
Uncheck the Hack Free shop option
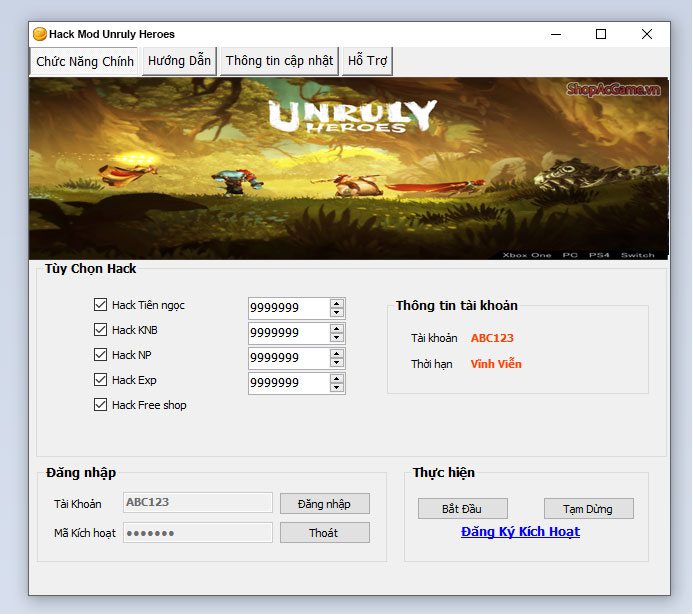click(100, 405)
